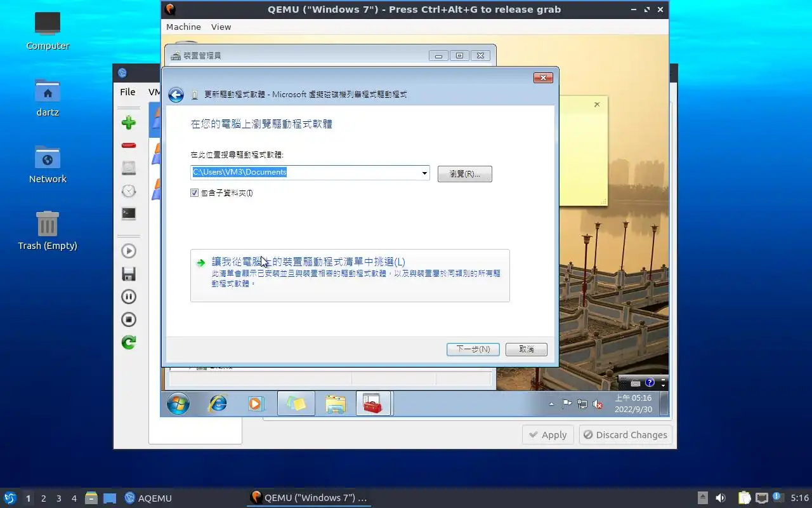The height and width of the screenshot is (508, 812).
Task: Click Windows language bar keyboard icon
Action: pyautogui.click(x=635, y=383)
